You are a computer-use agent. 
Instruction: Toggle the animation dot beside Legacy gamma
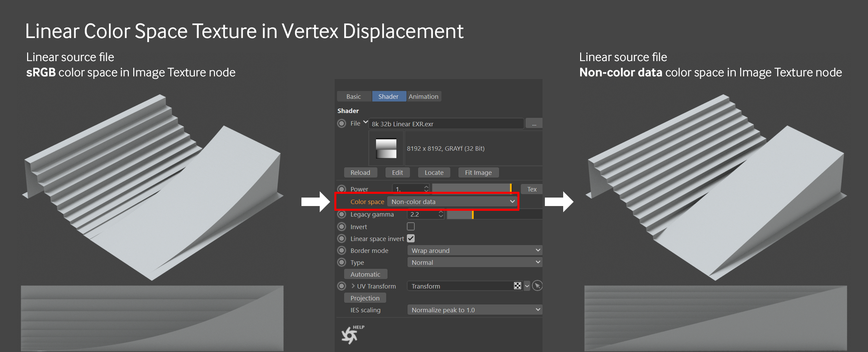[342, 214]
